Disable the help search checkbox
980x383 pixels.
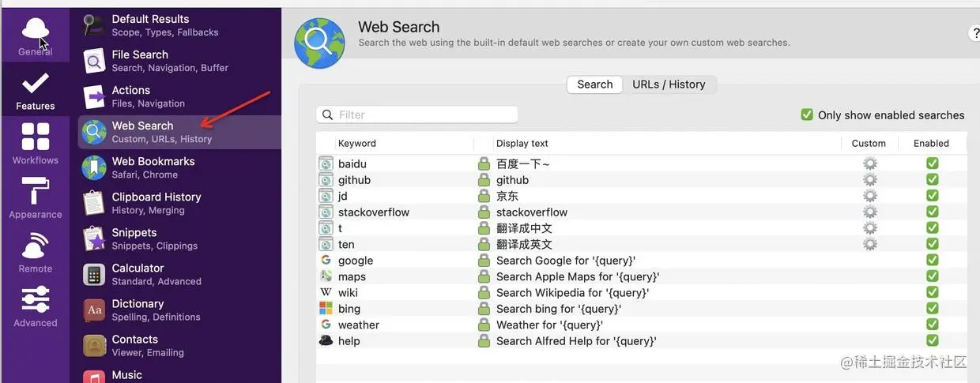point(933,340)
